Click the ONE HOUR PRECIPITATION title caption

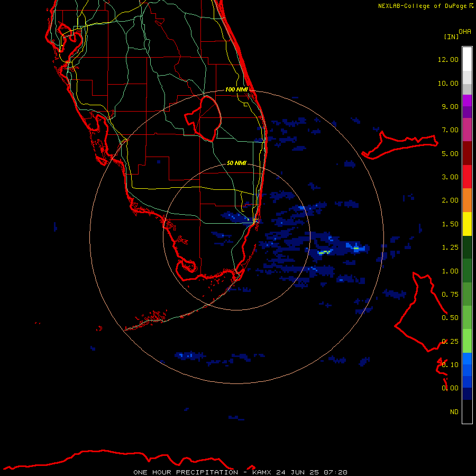coord(240,472)
